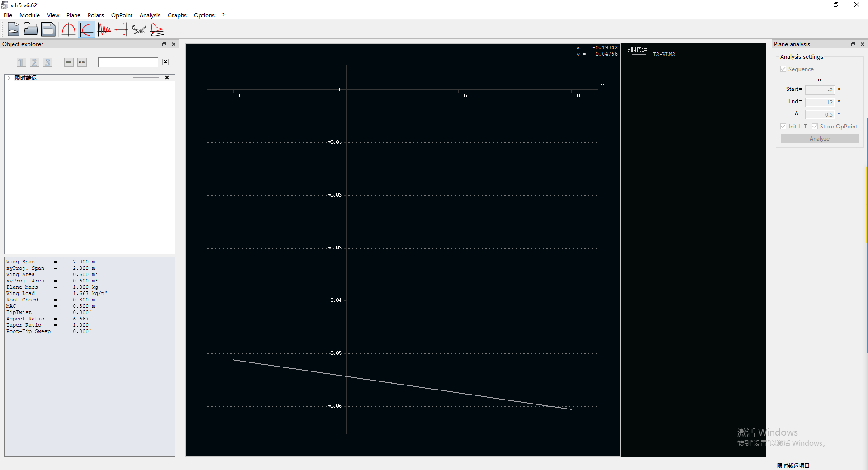Click the End alpha input field
868x470 pixels.
point(820,102)
